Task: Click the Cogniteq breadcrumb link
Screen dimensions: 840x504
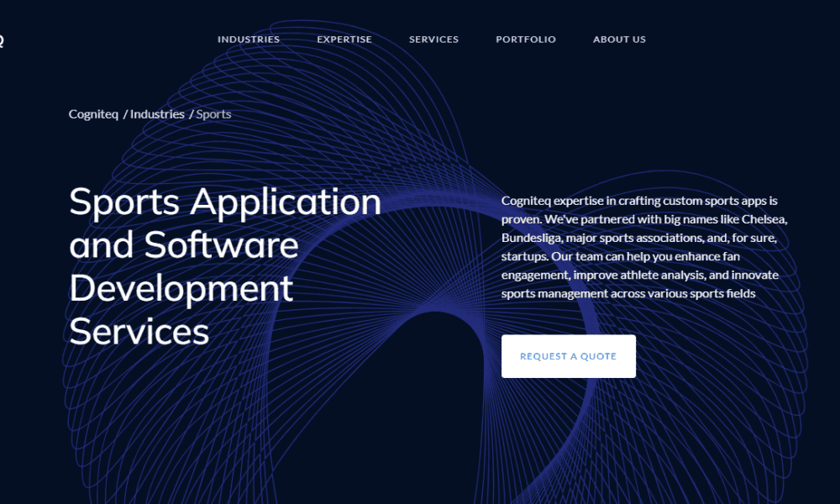Action: 94,114
